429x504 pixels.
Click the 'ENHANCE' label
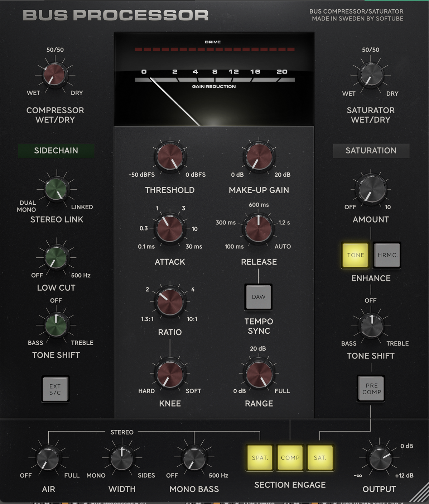pos(371,279)
